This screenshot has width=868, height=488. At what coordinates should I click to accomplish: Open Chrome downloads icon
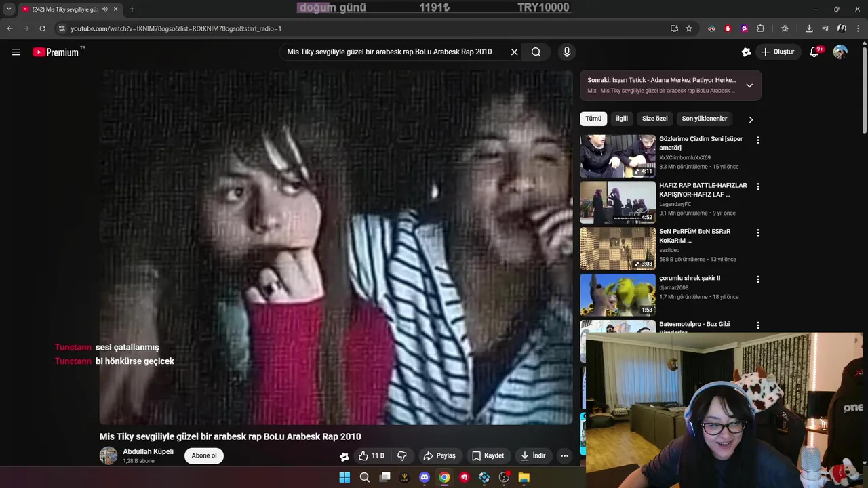click(x=809, y=28)
